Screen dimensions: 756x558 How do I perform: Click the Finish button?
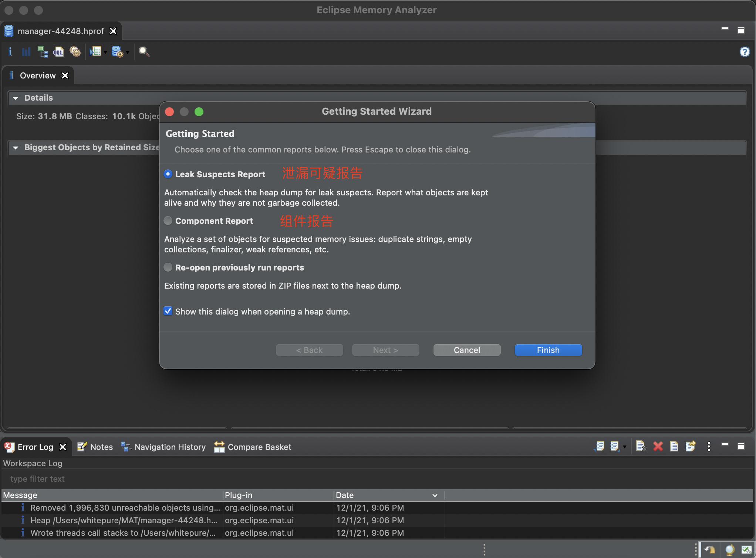(x=548, y=350)
